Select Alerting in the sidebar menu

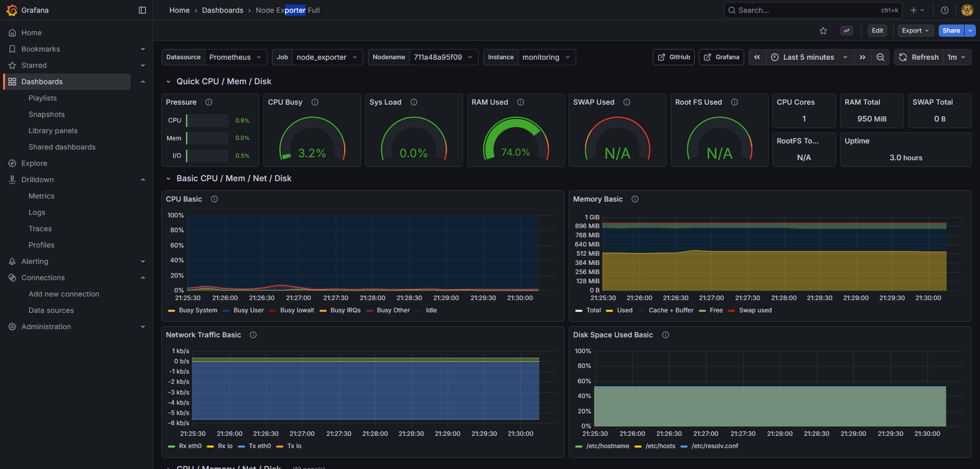(36, 261)
